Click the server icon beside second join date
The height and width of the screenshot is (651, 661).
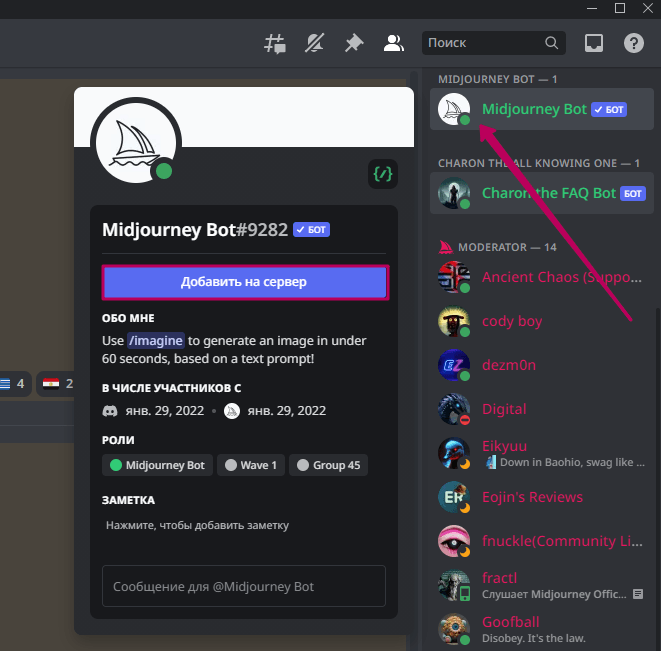pos(231,411)
